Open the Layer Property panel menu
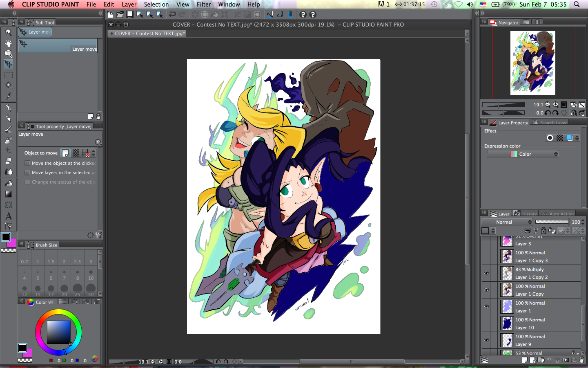Viewport: 588px width, 368px height. 484,122
